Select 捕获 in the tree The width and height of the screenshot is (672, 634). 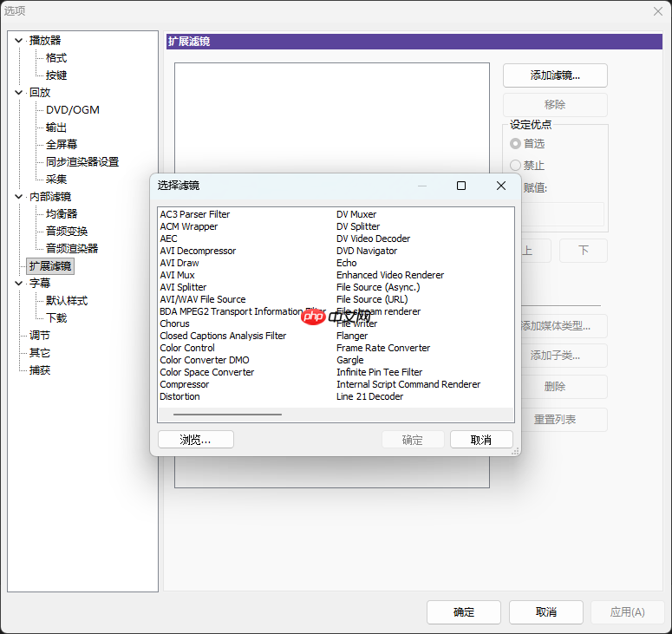point(39,370)
